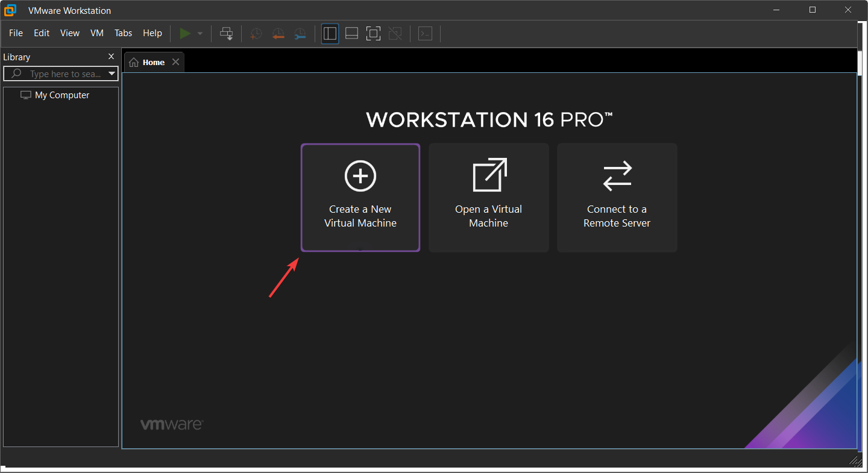Open the View menu
The width and height of the screenshot is (868, 473).
tap(70, 33)
